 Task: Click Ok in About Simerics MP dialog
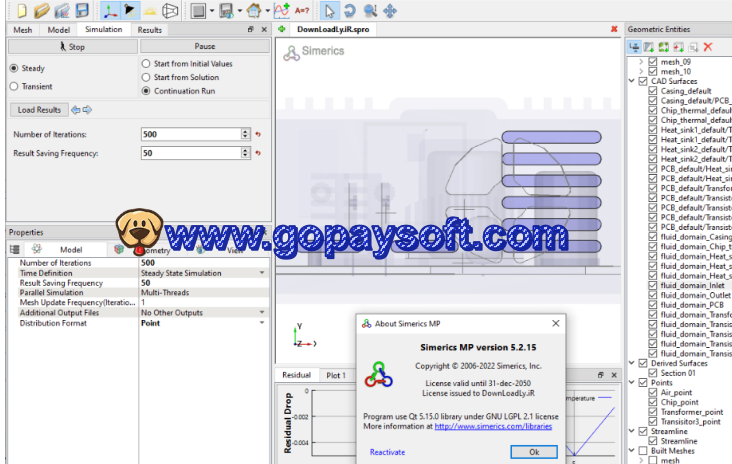point(533,452)
